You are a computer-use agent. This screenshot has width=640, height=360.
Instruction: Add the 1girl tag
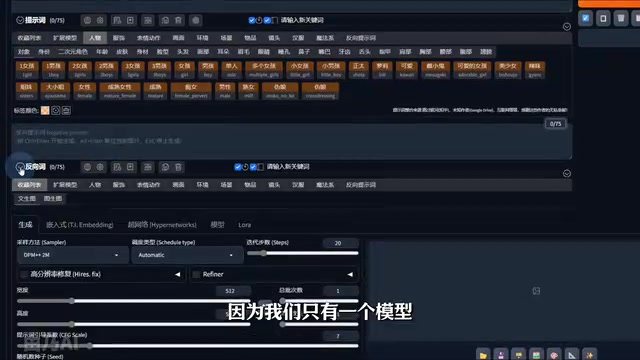pos(27,70)
